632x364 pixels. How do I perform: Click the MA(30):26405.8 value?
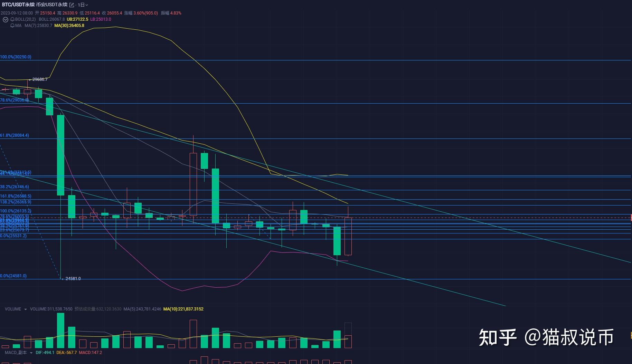pyautogui.click(x=70, y=26)
